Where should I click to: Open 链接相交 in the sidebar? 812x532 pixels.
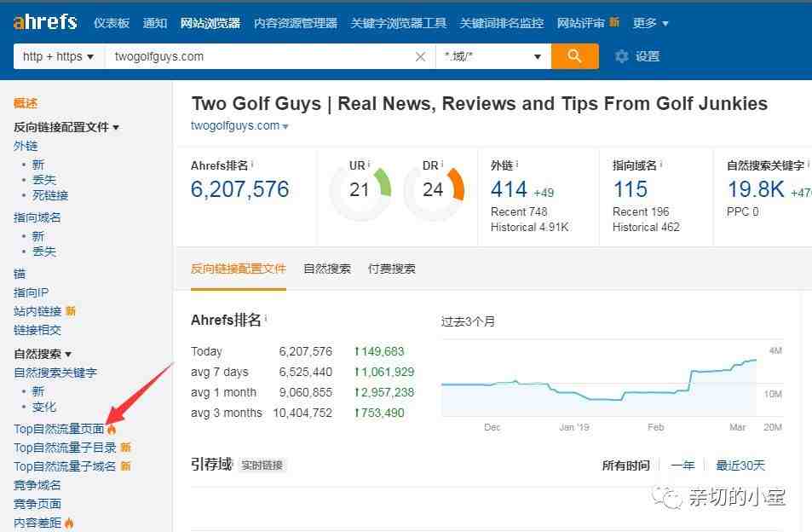(x=37, y=330)
